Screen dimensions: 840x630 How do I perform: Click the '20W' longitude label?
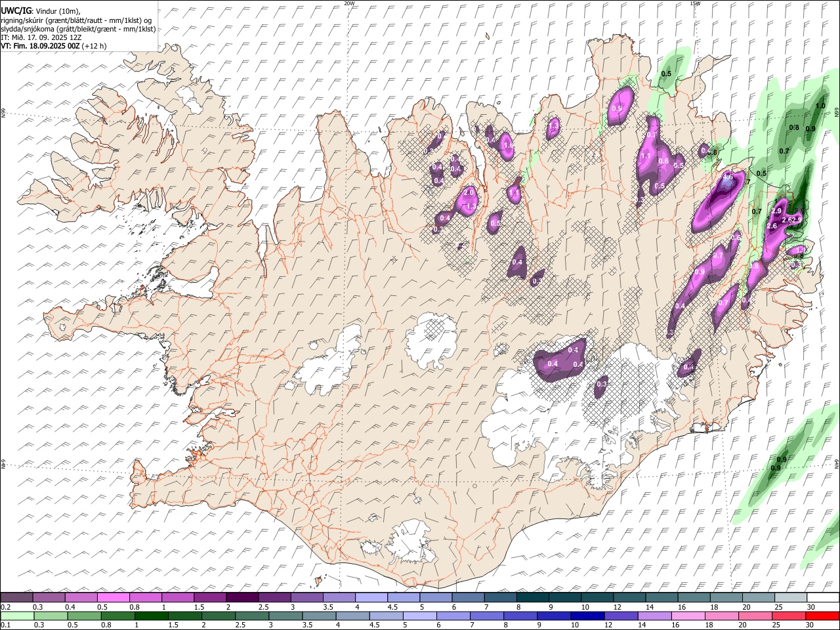point(349,3)
